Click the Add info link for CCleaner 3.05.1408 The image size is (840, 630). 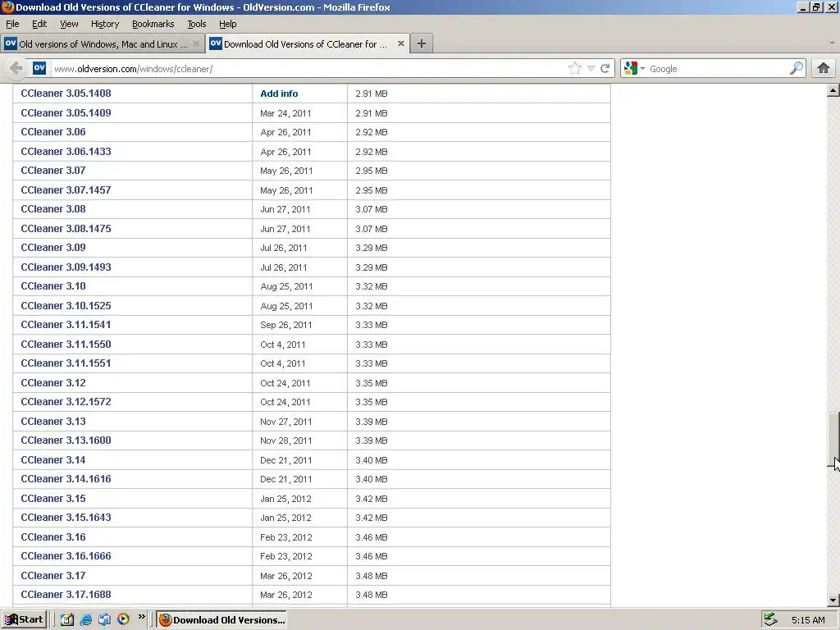[279, 94]
